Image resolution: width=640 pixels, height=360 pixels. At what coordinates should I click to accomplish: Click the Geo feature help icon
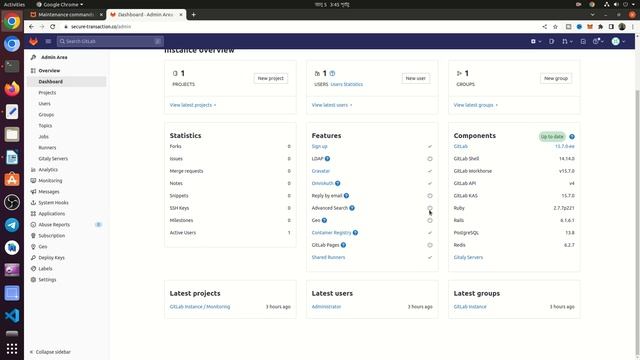(x=324, y=220)
